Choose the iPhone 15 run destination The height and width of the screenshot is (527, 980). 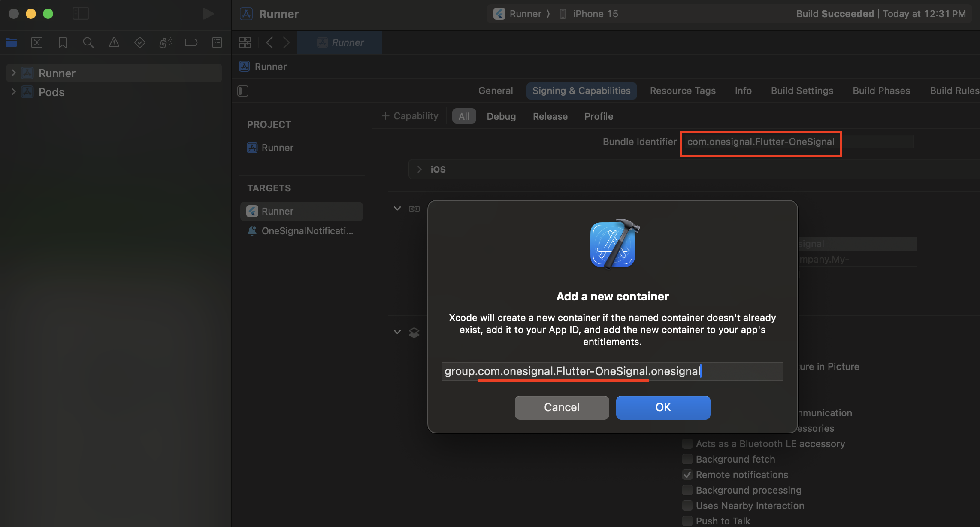pos(589,14)
